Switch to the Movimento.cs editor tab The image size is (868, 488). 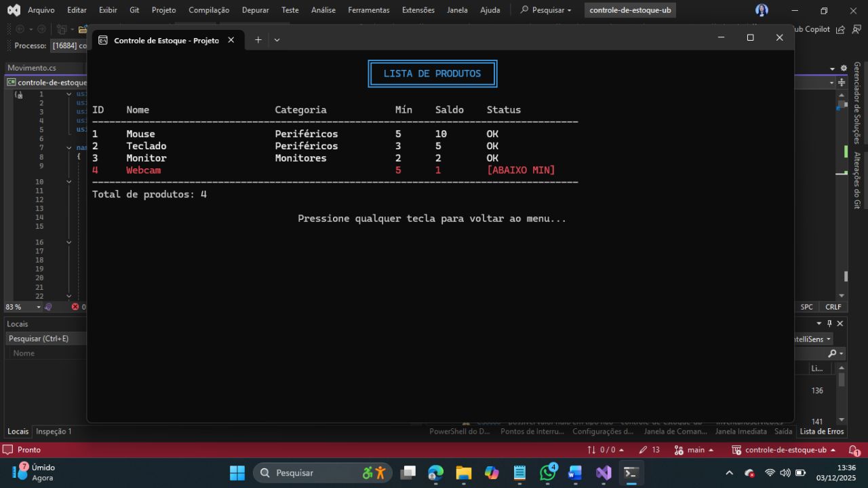[32, 68]
